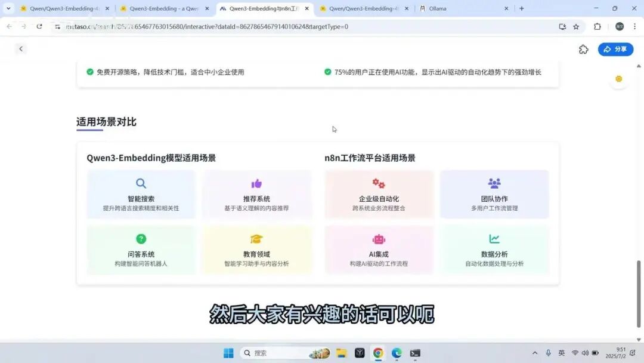Viewport: 644px width, 363px height.
Task: Open the browser extensions puzzle icon
Action: coord(597,27)
